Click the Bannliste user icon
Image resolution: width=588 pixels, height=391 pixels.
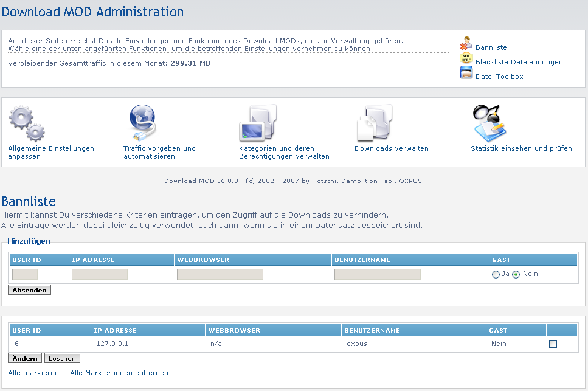pos(466,44)
